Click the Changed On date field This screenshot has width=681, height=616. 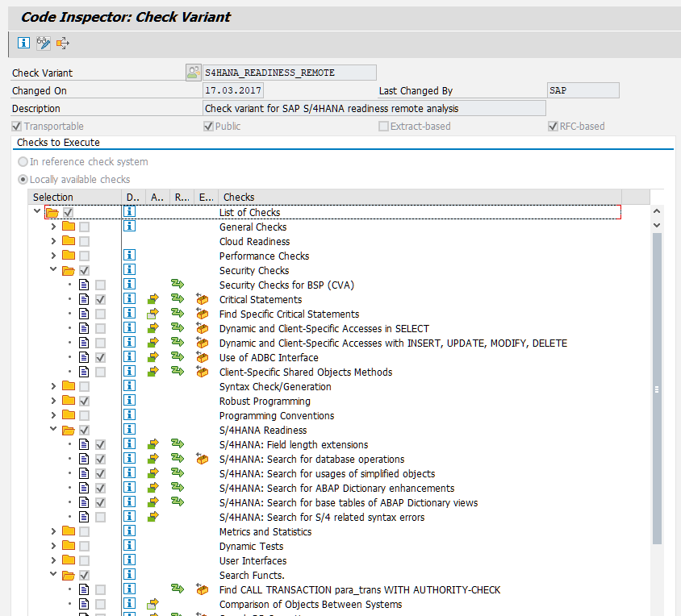[x=233, y=90]
